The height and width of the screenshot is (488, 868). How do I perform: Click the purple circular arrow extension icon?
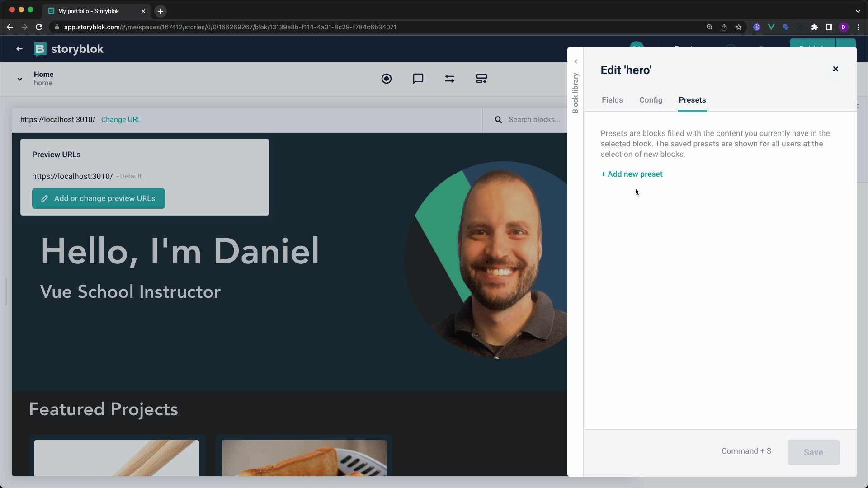coord(757,27)
